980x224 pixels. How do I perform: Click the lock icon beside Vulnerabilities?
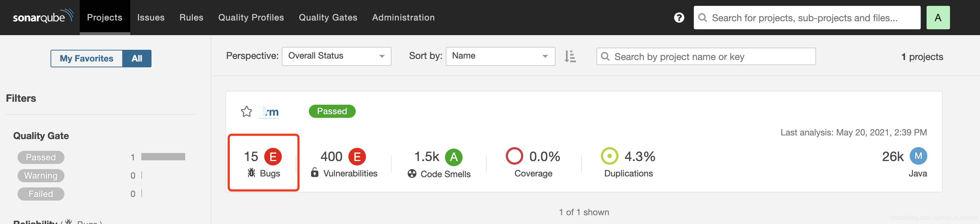pos(314,172)
